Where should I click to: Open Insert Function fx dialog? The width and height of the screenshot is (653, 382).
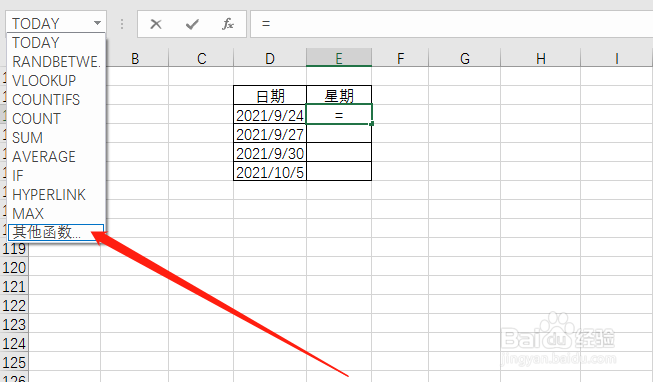[x=228, y=24]
